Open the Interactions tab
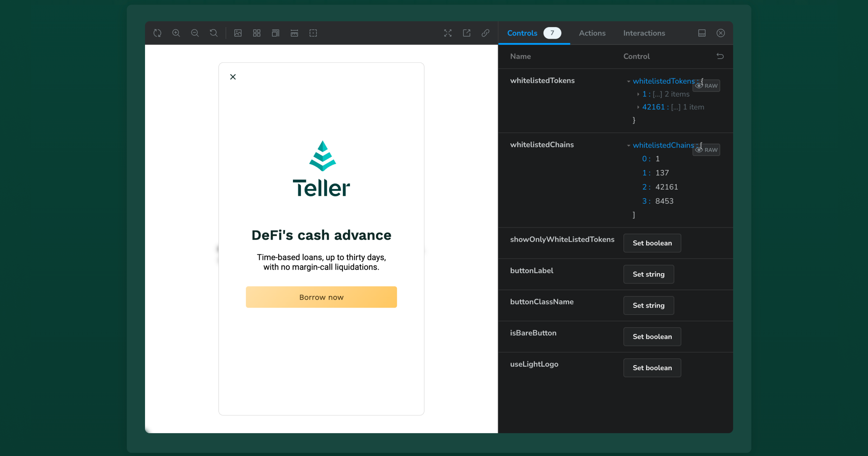This screenshot has width=868, height=456. pos(644,33)
